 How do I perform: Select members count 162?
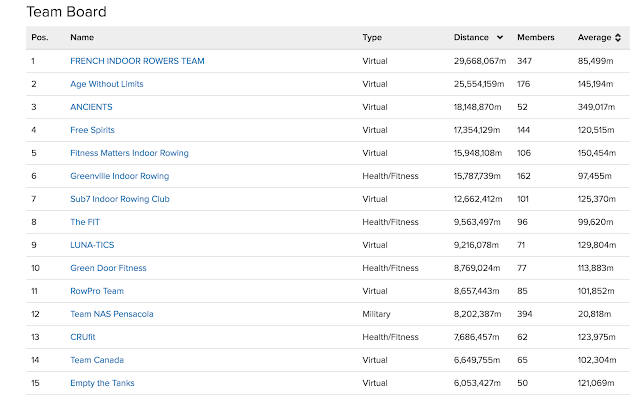coord(524,176)
